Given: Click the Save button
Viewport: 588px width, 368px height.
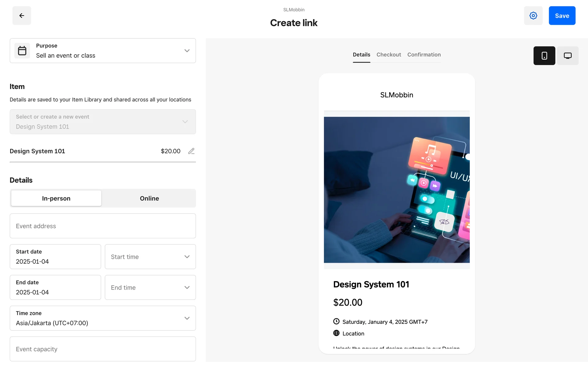Looking at the screenshot, I should coord(562,16).
